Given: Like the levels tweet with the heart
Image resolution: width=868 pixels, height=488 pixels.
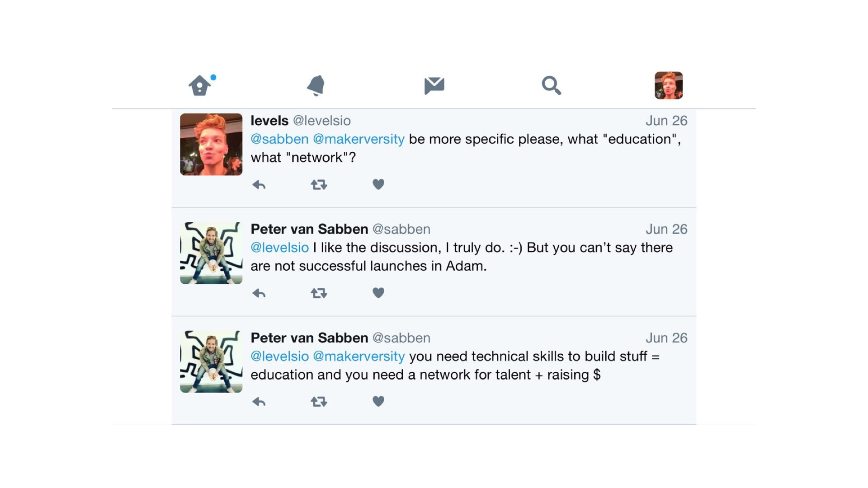Looking at the screenshot, I should 378,184.
